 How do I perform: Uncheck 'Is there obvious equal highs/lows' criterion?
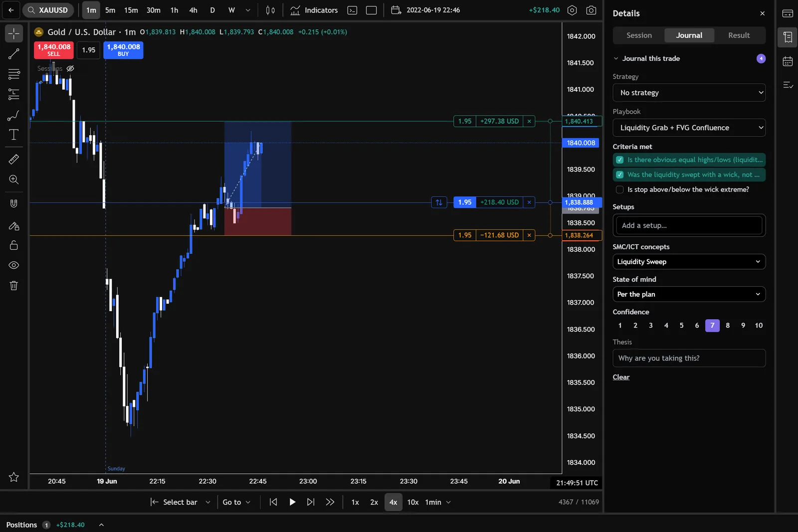tap(620, 160)
